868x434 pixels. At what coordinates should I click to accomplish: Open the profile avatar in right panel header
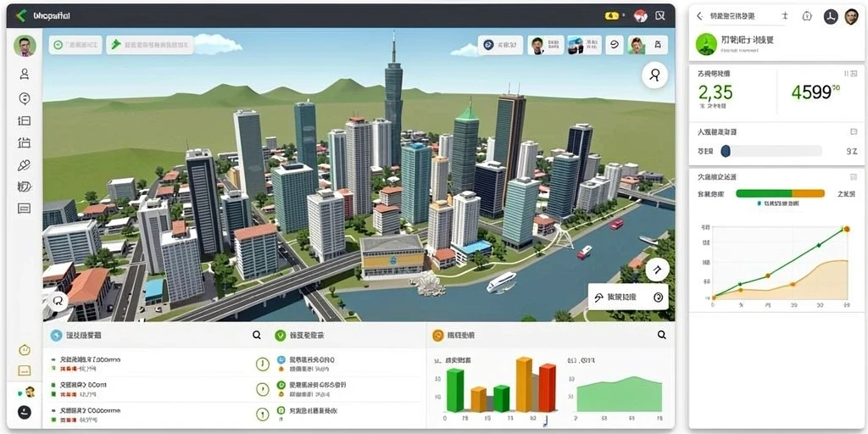click(851, 17)
